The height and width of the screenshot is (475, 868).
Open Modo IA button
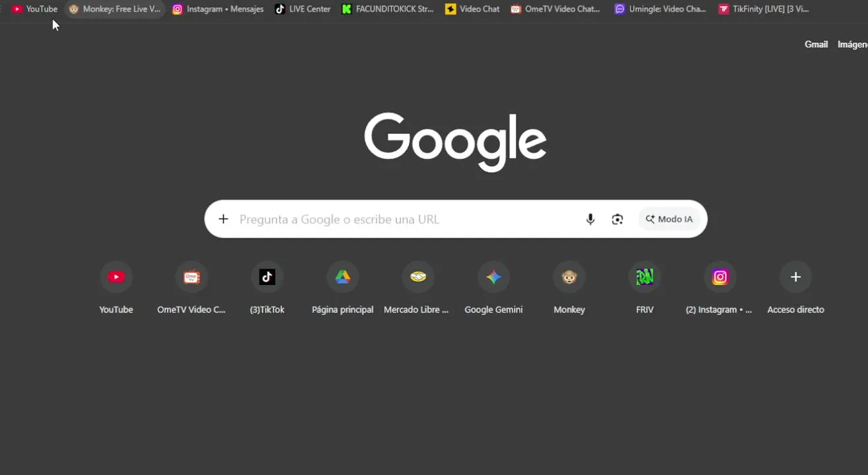coord(669,219)
